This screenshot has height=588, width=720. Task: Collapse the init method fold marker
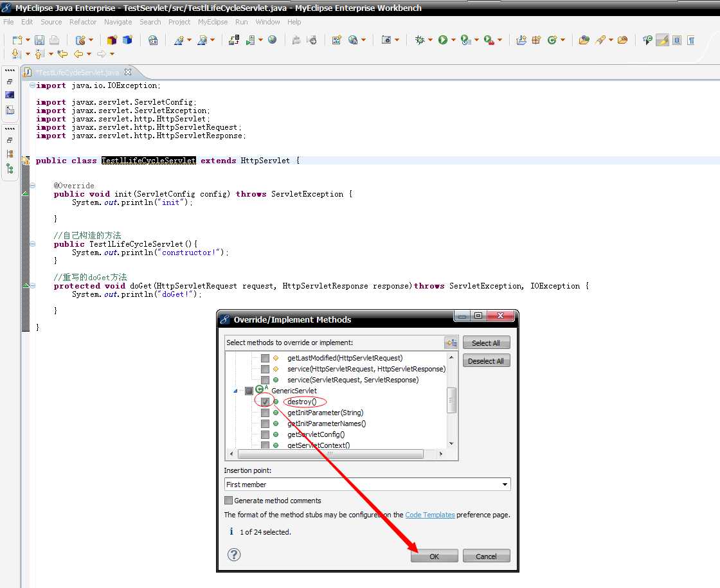pos(32,186)
